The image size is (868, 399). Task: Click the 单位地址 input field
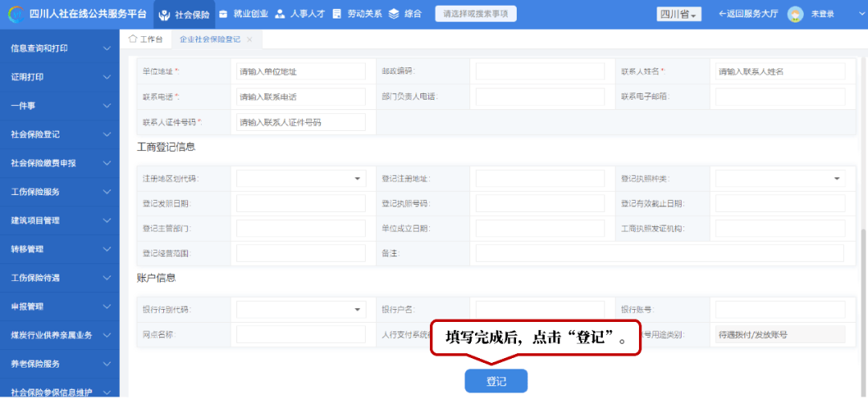[301, 71]
